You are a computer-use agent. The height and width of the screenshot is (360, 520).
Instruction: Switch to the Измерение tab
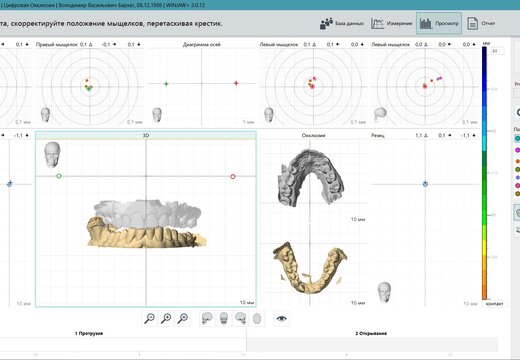point(392,23)
